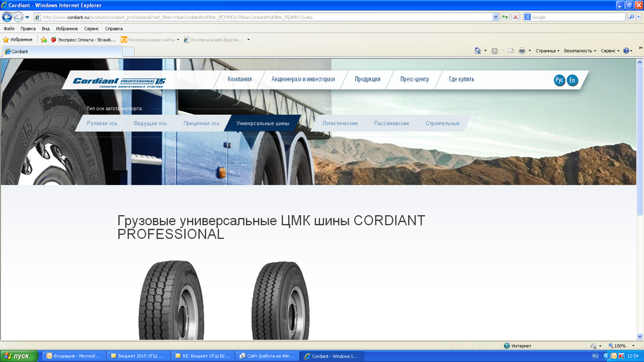Expand the print options dropdown arrow
The height and width of the screenshot is (362, 644).
(530, 51)
